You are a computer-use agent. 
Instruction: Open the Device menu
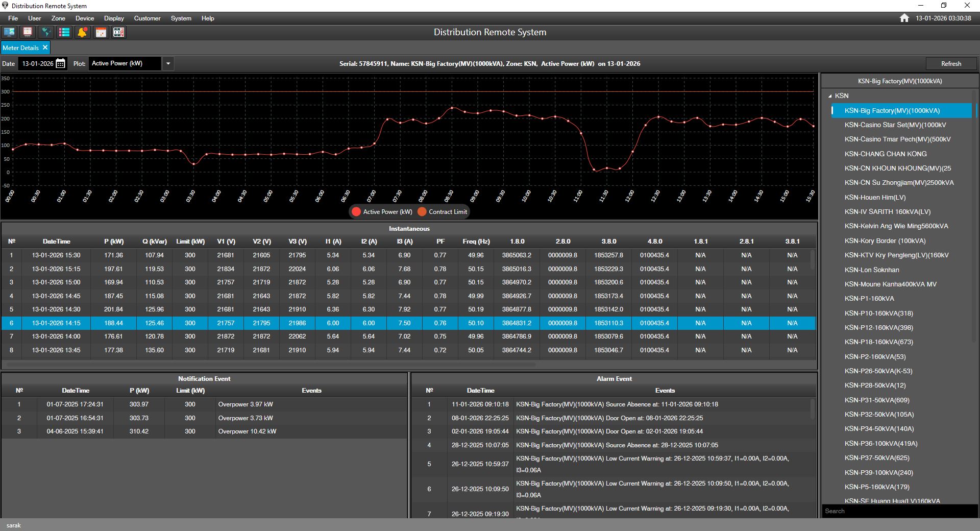(x=85, y=18)
